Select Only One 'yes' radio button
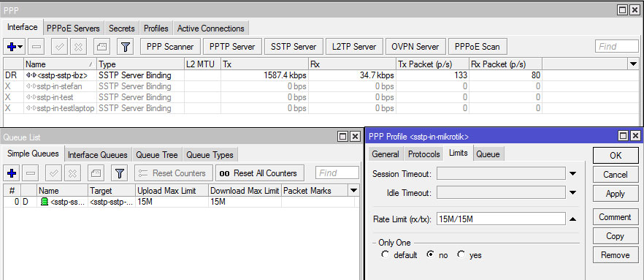The height and width of the screenshot is (280, 644). tap(461, 254)
